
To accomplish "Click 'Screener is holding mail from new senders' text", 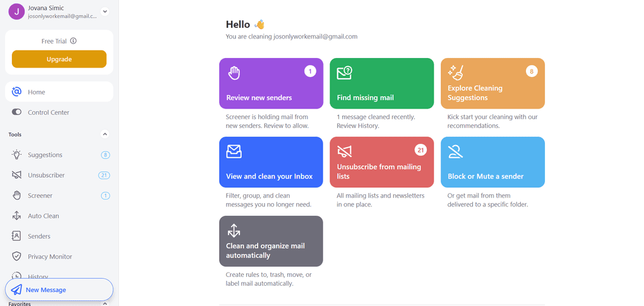I will [x=267, y=121].
